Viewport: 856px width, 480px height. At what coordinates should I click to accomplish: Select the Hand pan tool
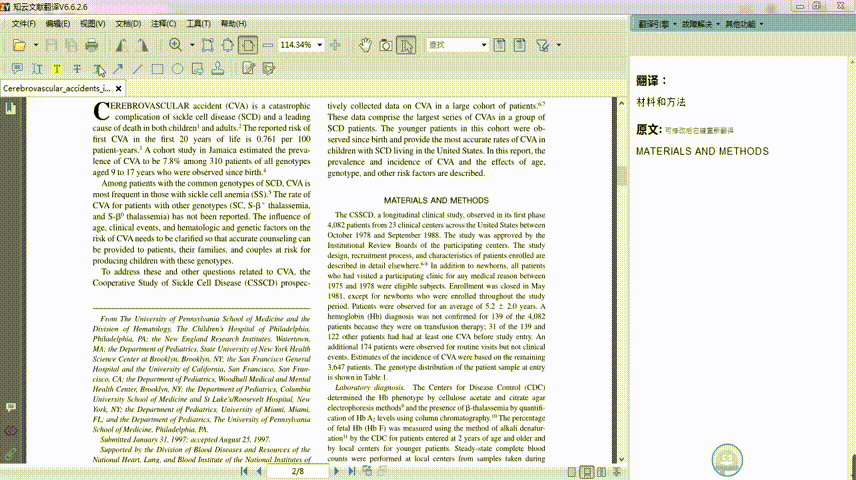click(x=365, y=45)
